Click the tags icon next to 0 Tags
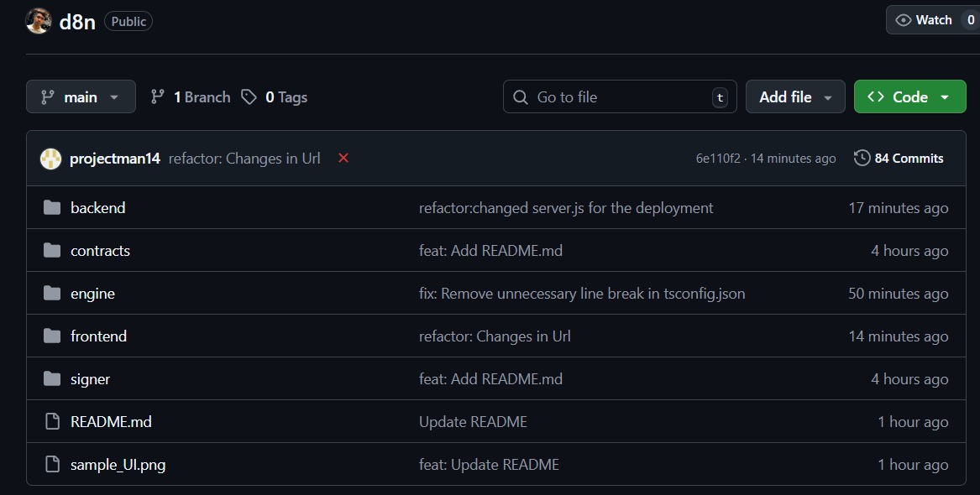 [249, 96]
